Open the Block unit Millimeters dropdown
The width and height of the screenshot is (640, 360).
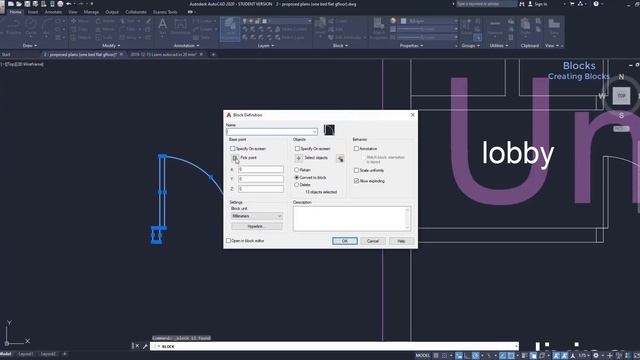(257, 216)
